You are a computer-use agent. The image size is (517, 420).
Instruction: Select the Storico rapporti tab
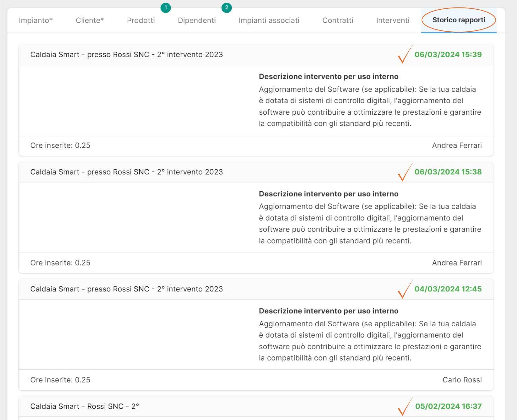point(459,20)
